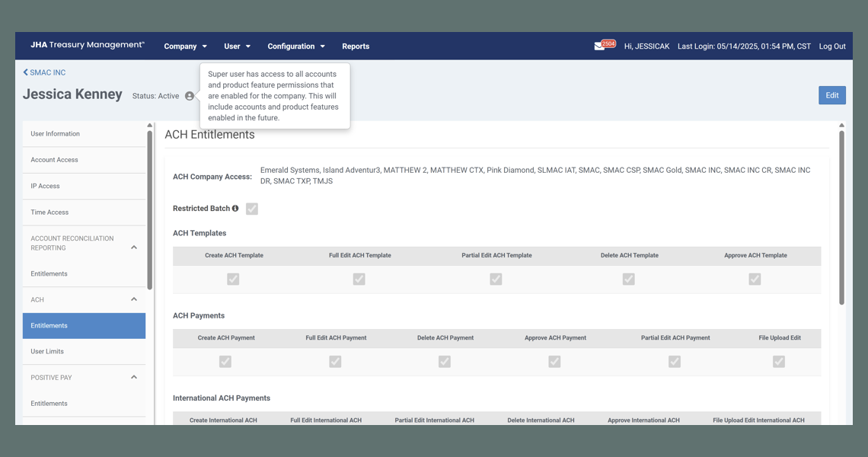Select User Limits in sidebar
Image resolution: width=868 pixels, height=457 pixels.
click(47, 352)
